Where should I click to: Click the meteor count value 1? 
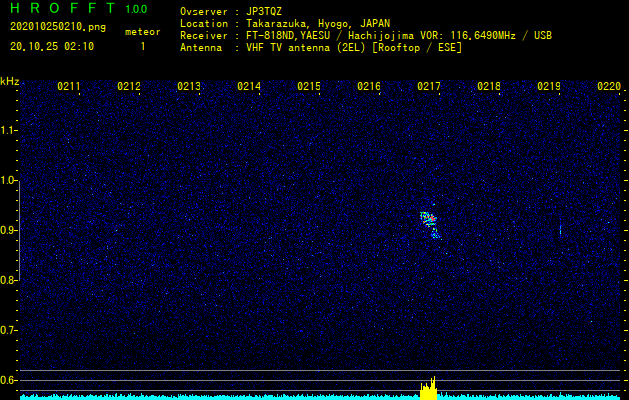[143, 47]
